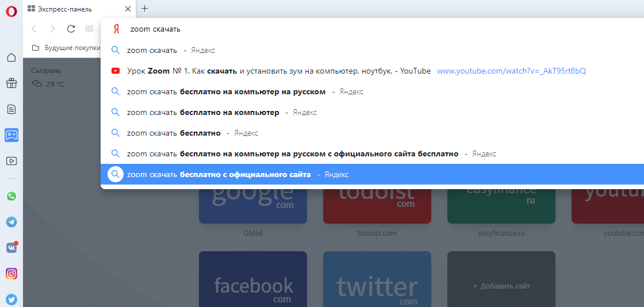Open the facebook.com speed dial tile

pyautogui.click(x=253, y=279)
